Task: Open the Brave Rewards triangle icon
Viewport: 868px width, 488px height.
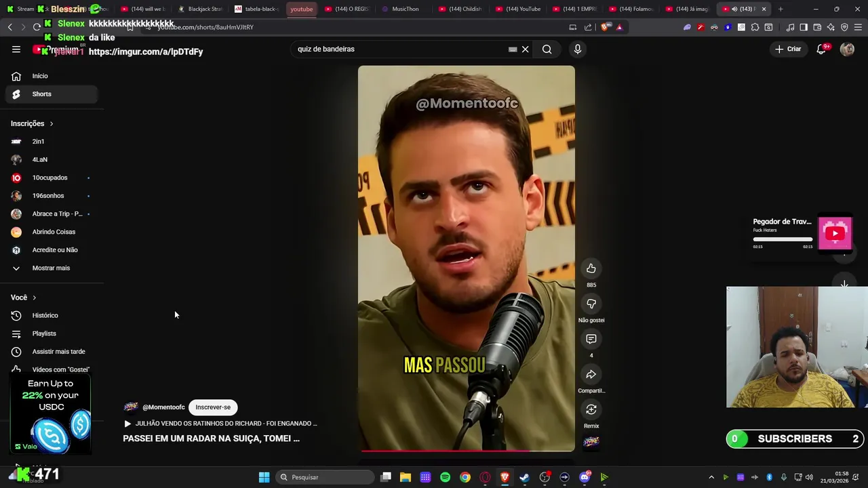Action: coord(619,27)
